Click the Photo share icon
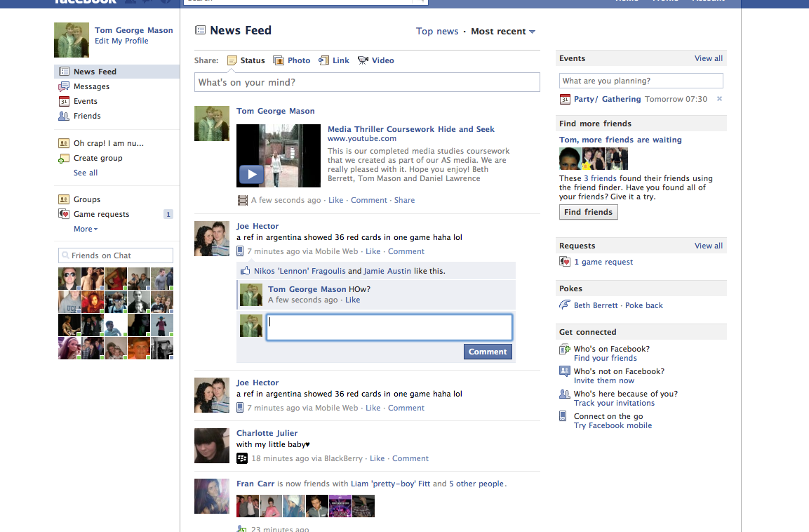The height and width of the screenshot is (532, 809). click(279, 60)
